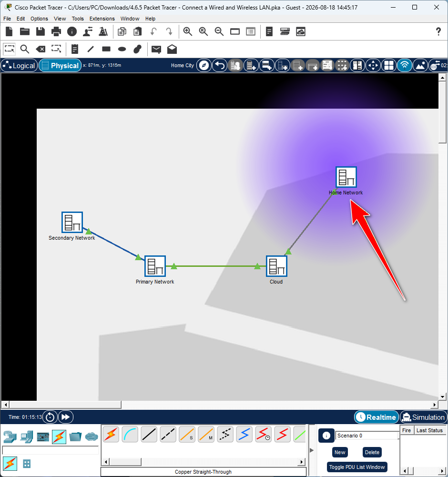Click the set background image icon
Image resolution: width=448 pixels, height=477 pixels.
point(420,65)
